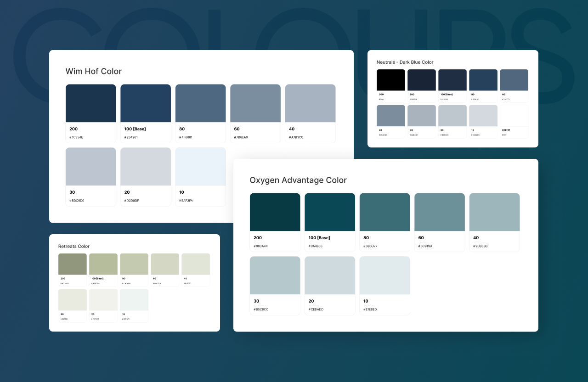Viewport: 588px width, 382px height.
Task: Select the Oxygen Advantage 40 swatch #9DB6BB
Action: [x=494, y=212]
